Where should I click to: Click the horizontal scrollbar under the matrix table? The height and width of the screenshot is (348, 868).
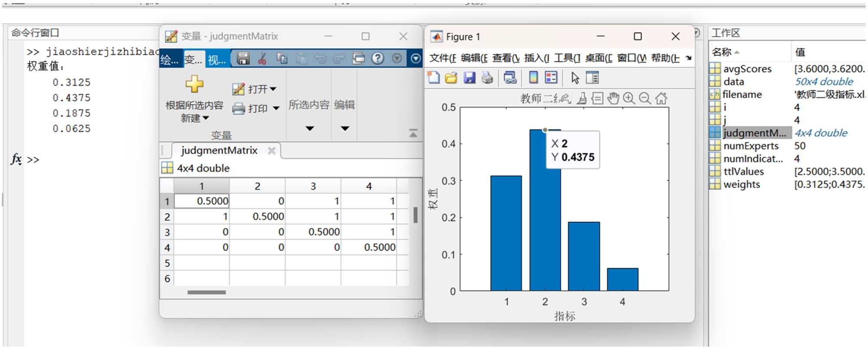[207, 292]
